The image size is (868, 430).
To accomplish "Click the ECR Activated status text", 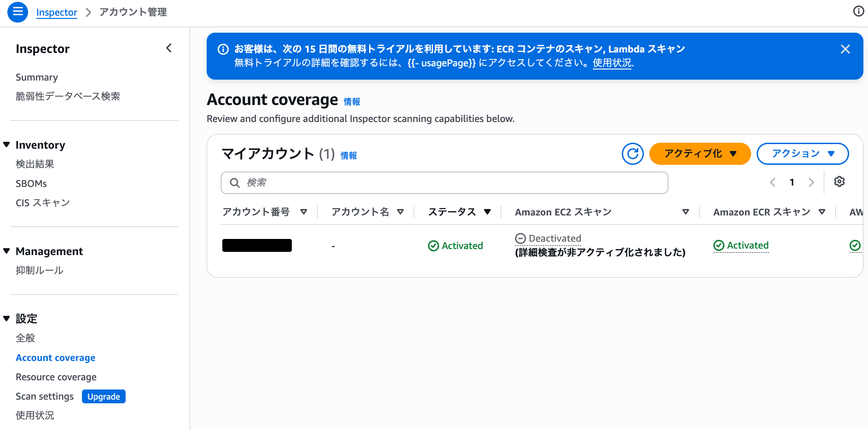I will [748, 245].
